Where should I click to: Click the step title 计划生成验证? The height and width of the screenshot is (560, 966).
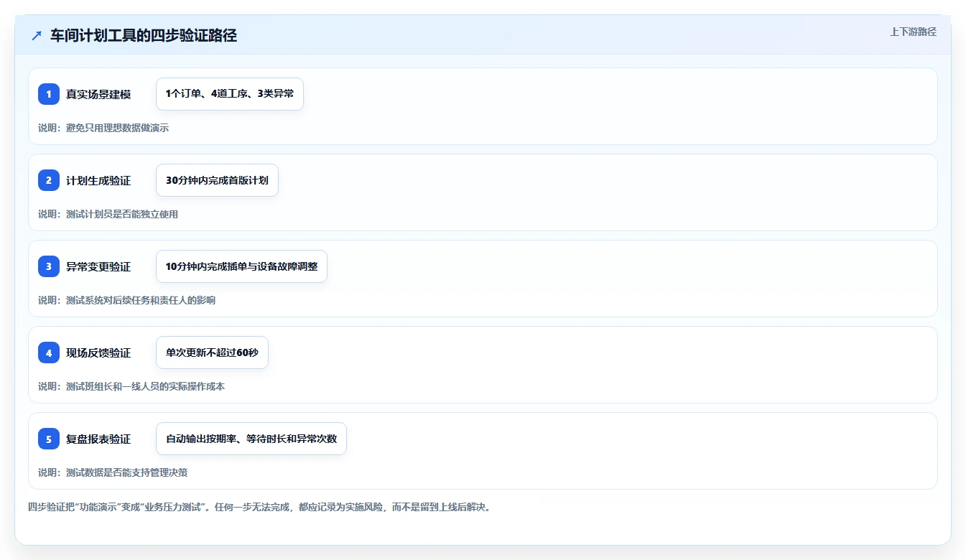(98, 180)
